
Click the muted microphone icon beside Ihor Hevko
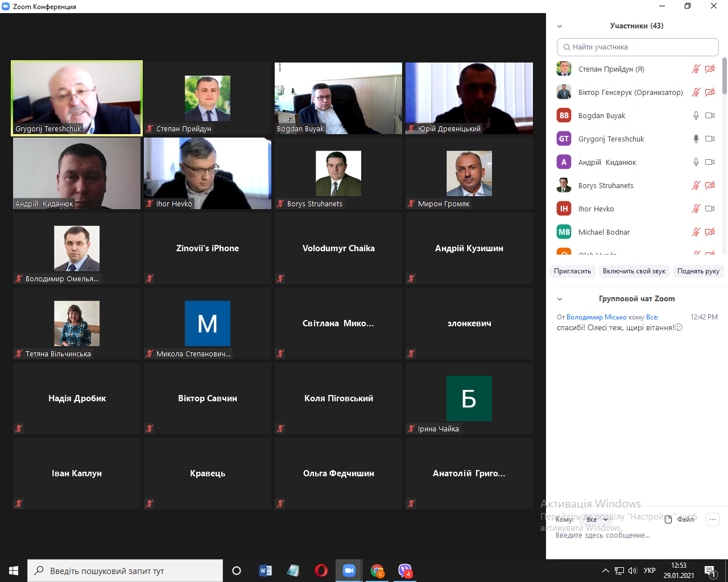tap(696, 209)
